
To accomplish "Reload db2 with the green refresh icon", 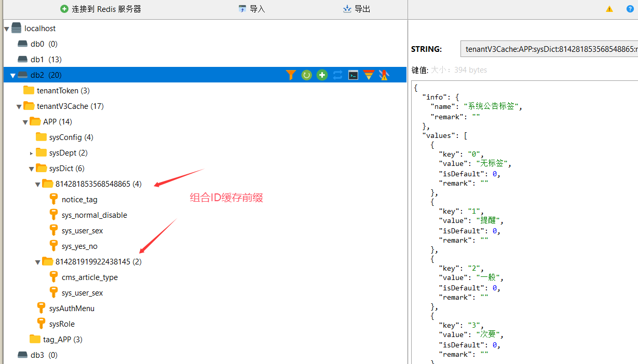I will [x=306, y=75].
